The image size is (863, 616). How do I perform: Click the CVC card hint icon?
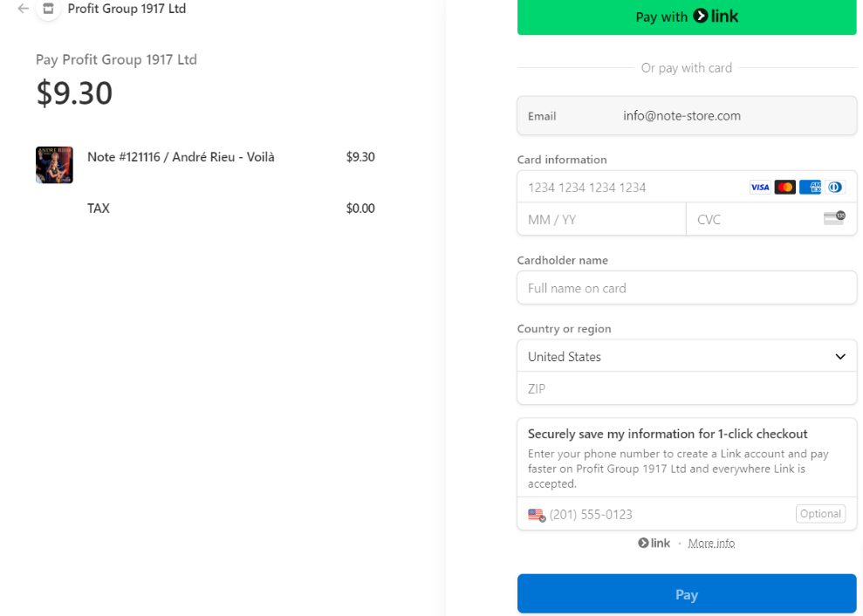point(834,217)
